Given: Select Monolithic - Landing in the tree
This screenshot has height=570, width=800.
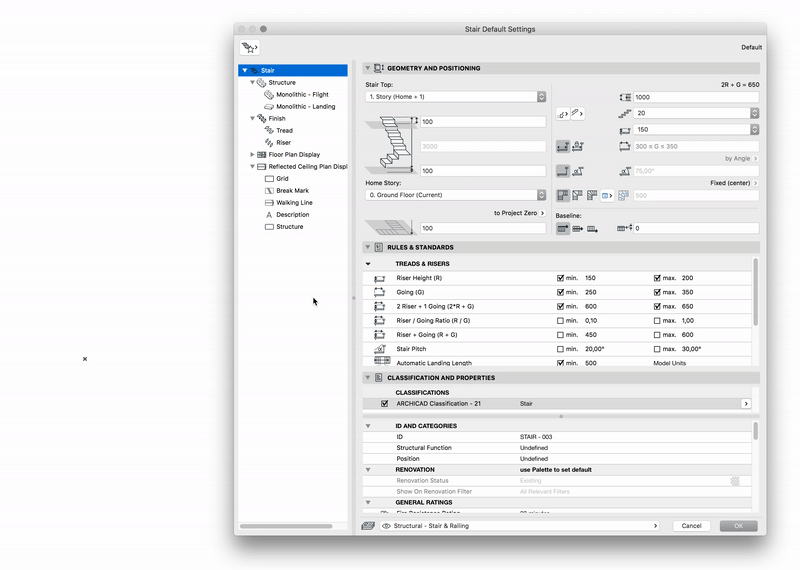Looking at the screenshot, I should 305,106.
